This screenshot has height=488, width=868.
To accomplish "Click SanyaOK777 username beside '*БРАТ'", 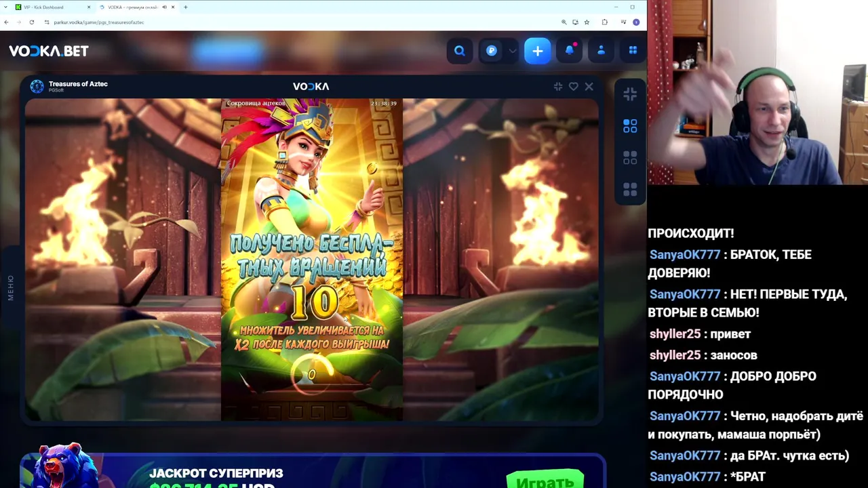I will pyautogui.click(x=685, y=477).
